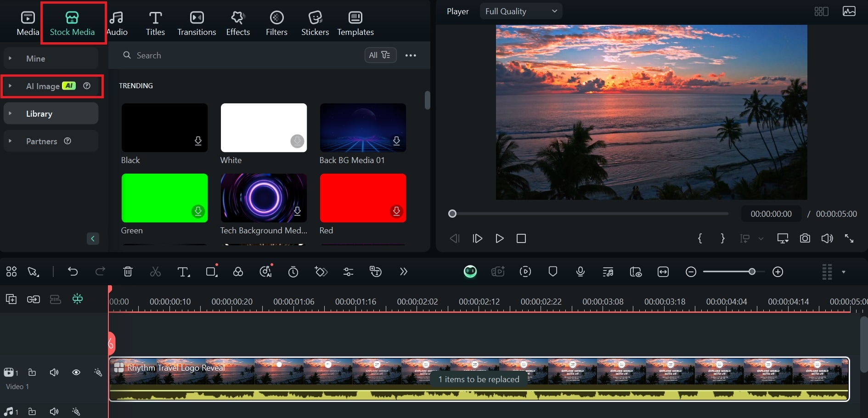The height and width of the screenshot is (418, 868).
Task: Select the Black thumbnail
Action: (x=164, y=128)
